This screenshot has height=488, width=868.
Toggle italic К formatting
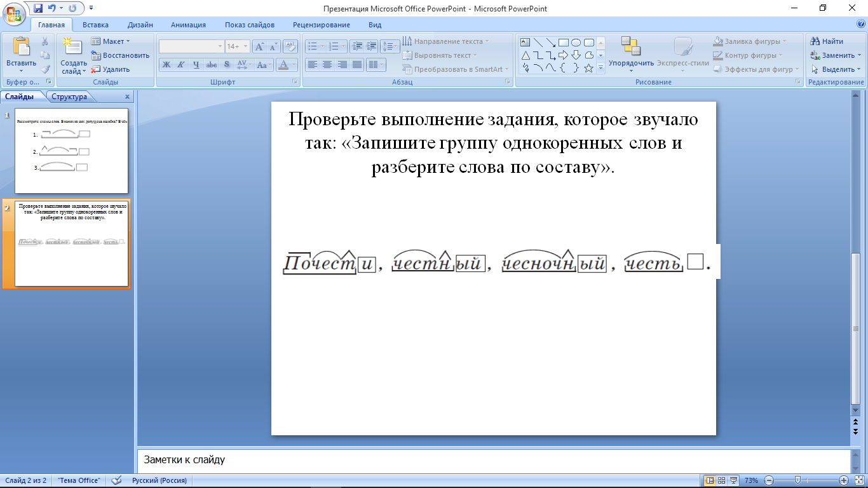(x=181, y=64)
